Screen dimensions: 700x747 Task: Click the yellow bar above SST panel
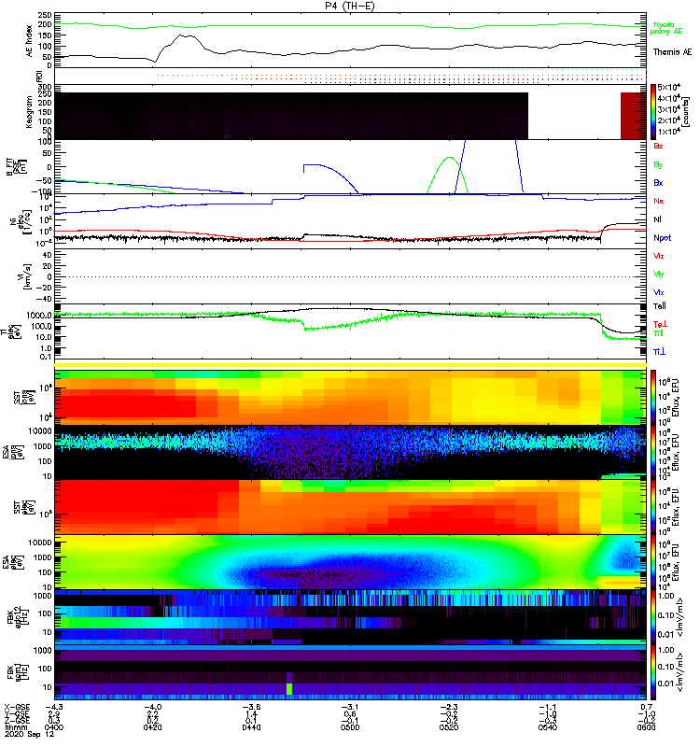click(x=350, y=365)
